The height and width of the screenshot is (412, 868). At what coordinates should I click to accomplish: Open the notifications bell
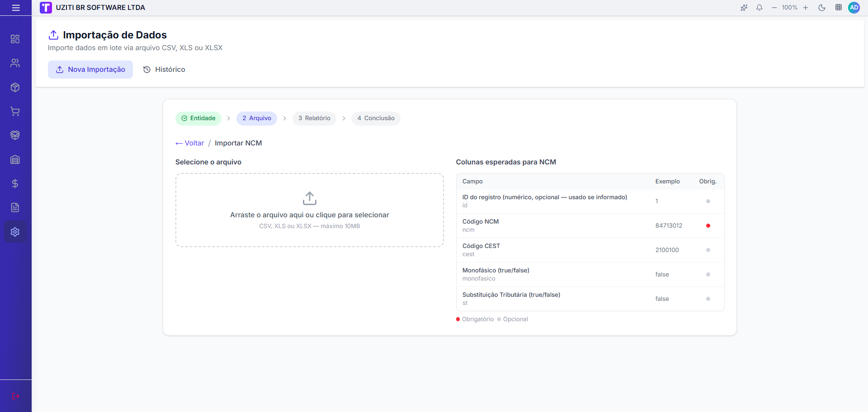pos(759,8)
